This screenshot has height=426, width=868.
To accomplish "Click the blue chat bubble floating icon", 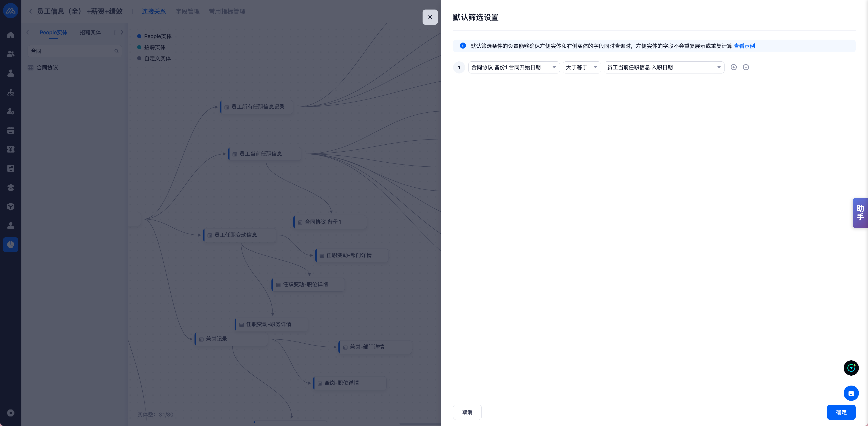I will pos(851,393).
